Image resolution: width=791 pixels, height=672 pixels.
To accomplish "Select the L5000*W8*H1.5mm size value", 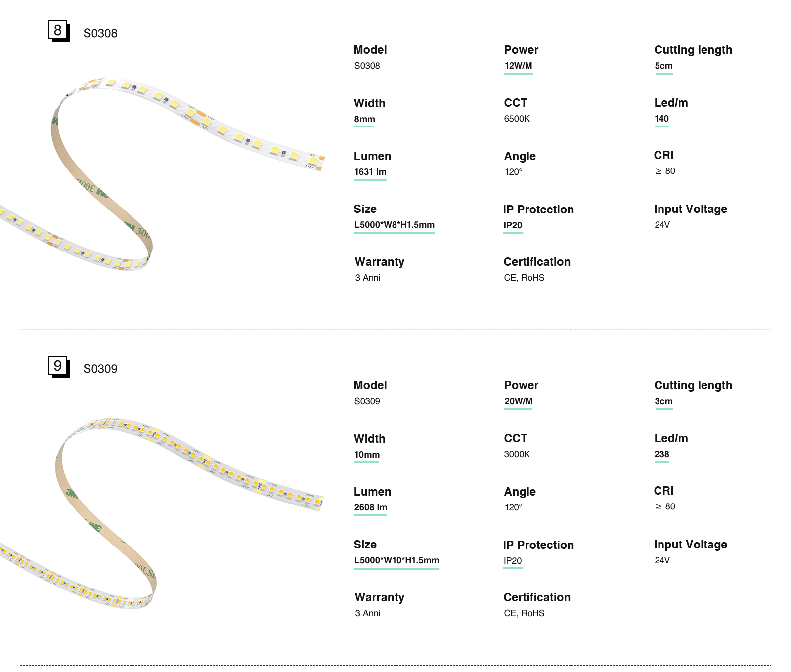I will [x=394, y=225].
